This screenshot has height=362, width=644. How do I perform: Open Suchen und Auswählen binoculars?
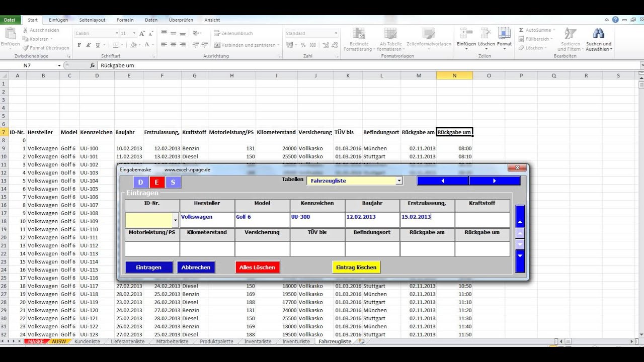(x=599, y=39)
